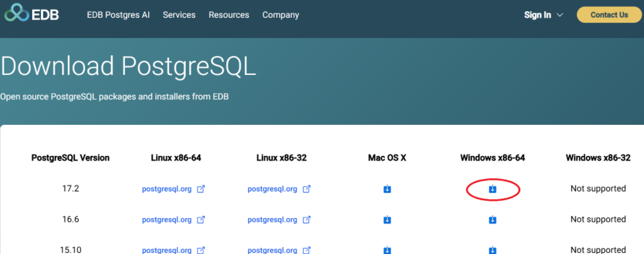This screenshot has height=254, width=644.
Task: Download PostgreSQL 15.10 for Windows x86-64
Action: (x=492, y=250)
